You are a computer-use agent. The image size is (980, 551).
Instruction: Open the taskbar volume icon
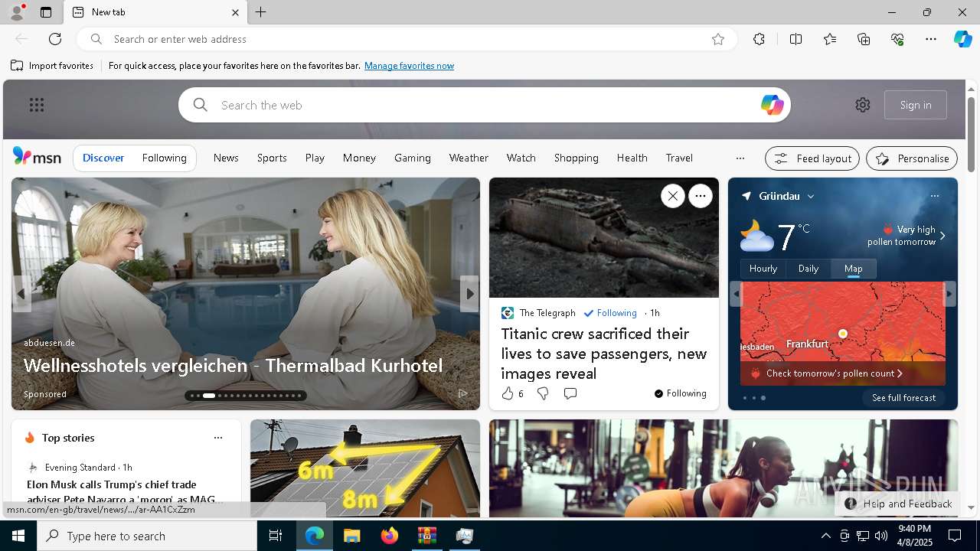pyautogui.click(x=880, y=536)
